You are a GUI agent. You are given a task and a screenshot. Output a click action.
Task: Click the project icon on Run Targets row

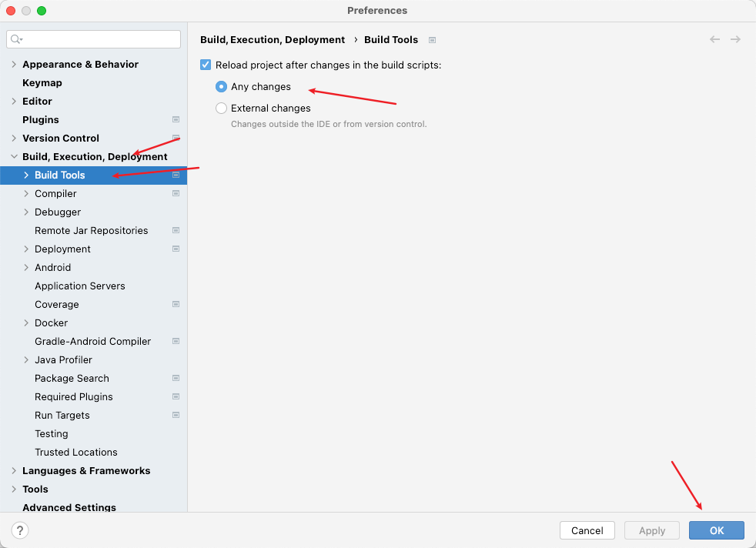176,415
